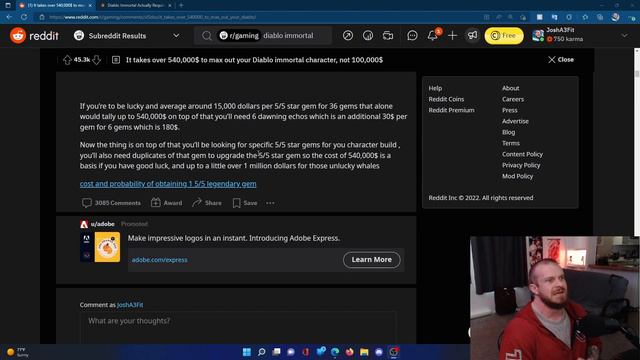Reload the page with the refresh icon
The height and width of the screenshot is (360, 640).
[24, 17]
